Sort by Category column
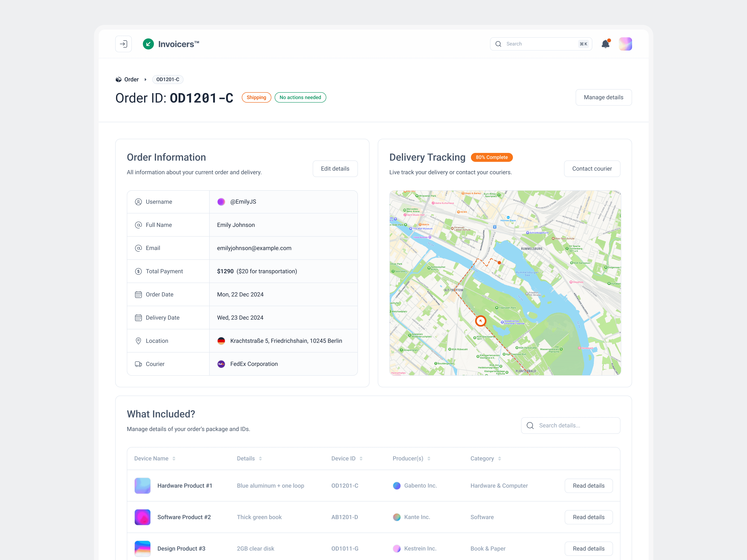Image resolution: width=747 pixels, height=560 pixels. 499,458
